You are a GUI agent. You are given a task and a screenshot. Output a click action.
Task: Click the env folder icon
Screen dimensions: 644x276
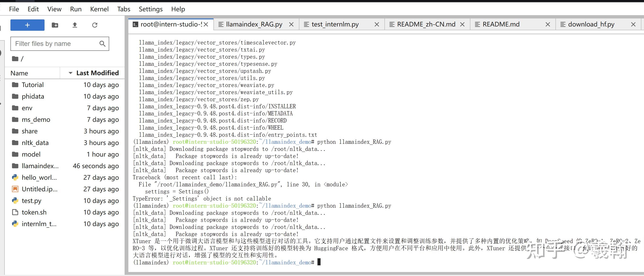[x=15, y=108]
